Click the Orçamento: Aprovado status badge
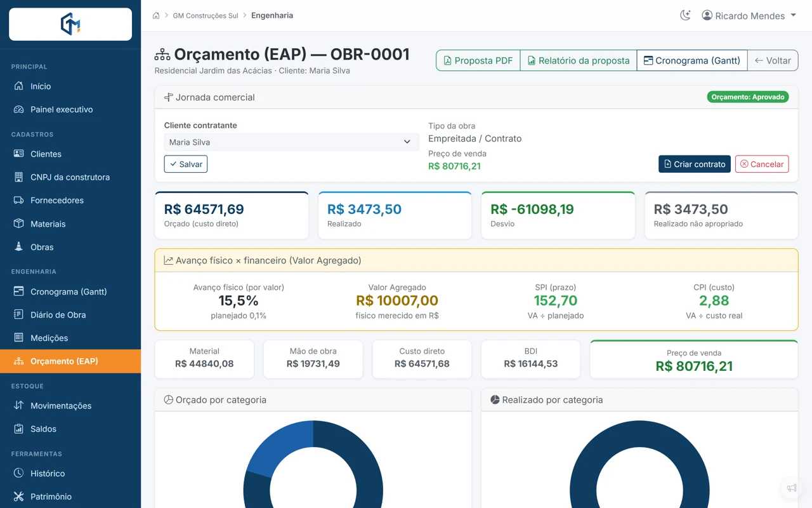The width and height of the screenshot is (812, 508). click(748, 97)
